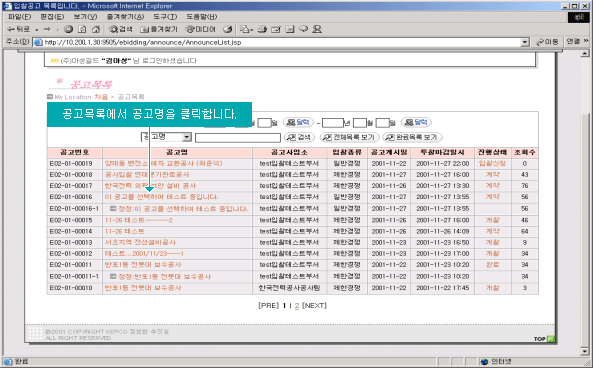Open the Mail button dropdown arrow
This screenshot has height=372, width=593.
click(251, 29)
